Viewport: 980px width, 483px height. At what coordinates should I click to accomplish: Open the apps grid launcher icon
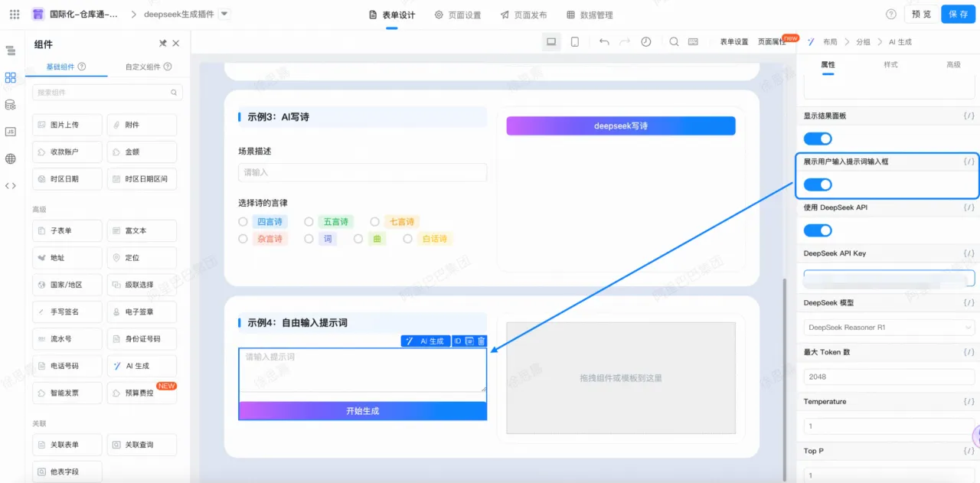click(15, 15)
